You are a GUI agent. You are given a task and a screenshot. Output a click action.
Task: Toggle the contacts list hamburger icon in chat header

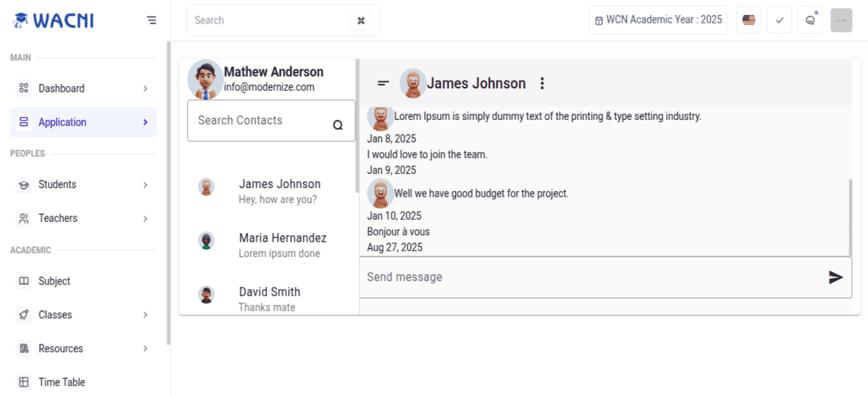(x=383, y=84)
